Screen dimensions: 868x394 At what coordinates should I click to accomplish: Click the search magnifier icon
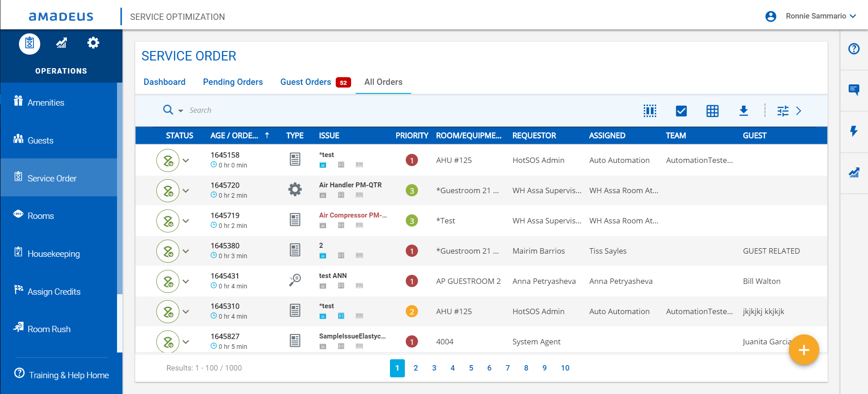[168, 110]
